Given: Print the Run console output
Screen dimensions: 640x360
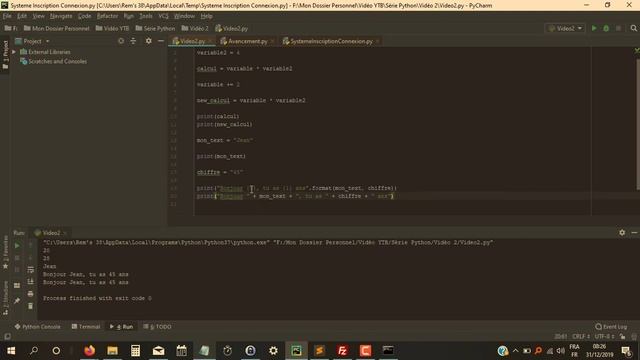Looking at the screenshot, I should [x=31, y=293].
